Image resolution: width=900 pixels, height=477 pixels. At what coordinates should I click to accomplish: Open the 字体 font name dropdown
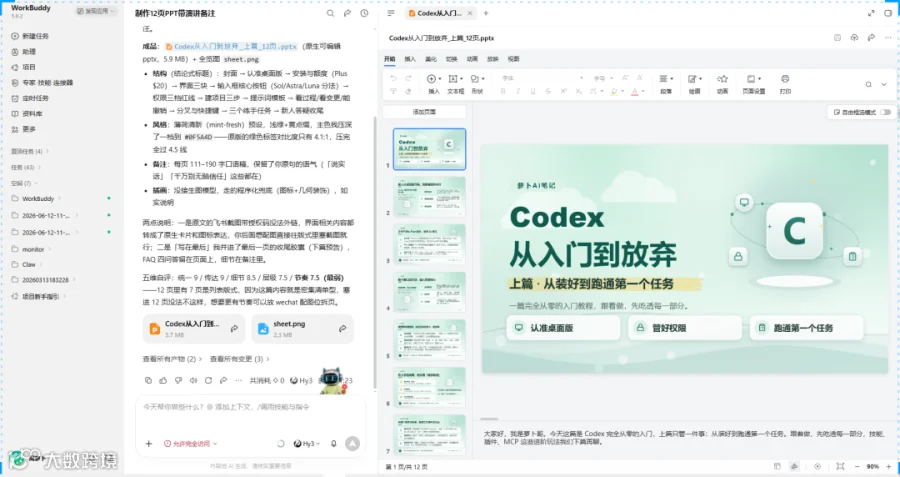coord(542,78)
